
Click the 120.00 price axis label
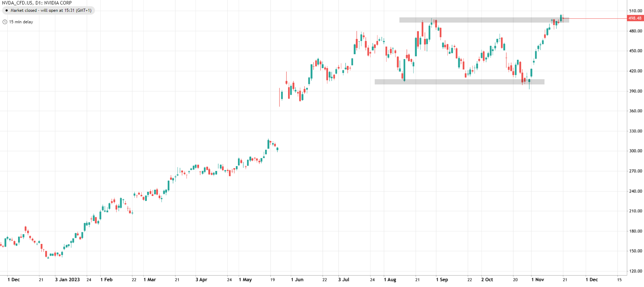636,271
